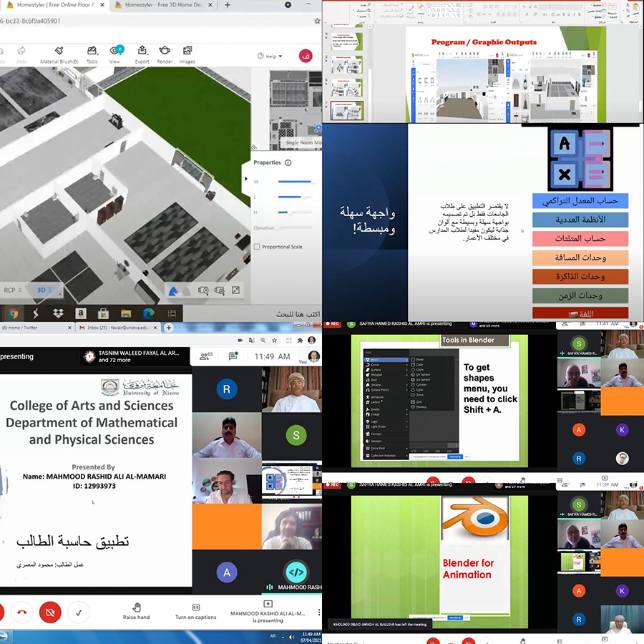Hang up the call with the red phone button
Viewport: 644px width, 644px height.
click(22, 613)
